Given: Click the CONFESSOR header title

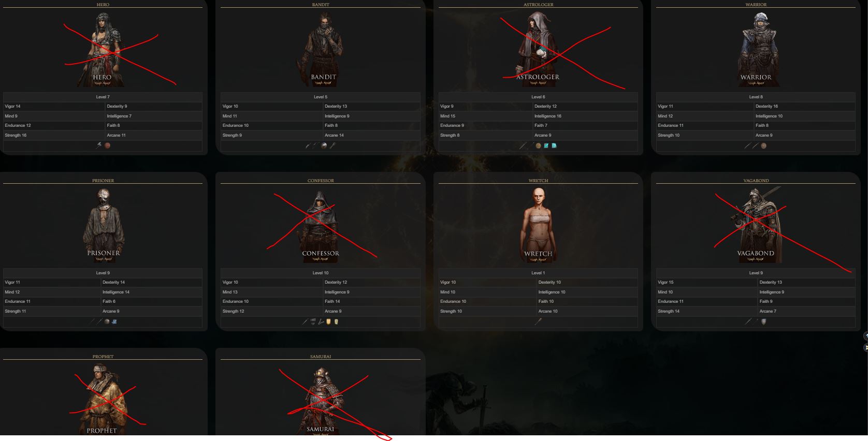Looking at the screenshot, I should [321, 181].
